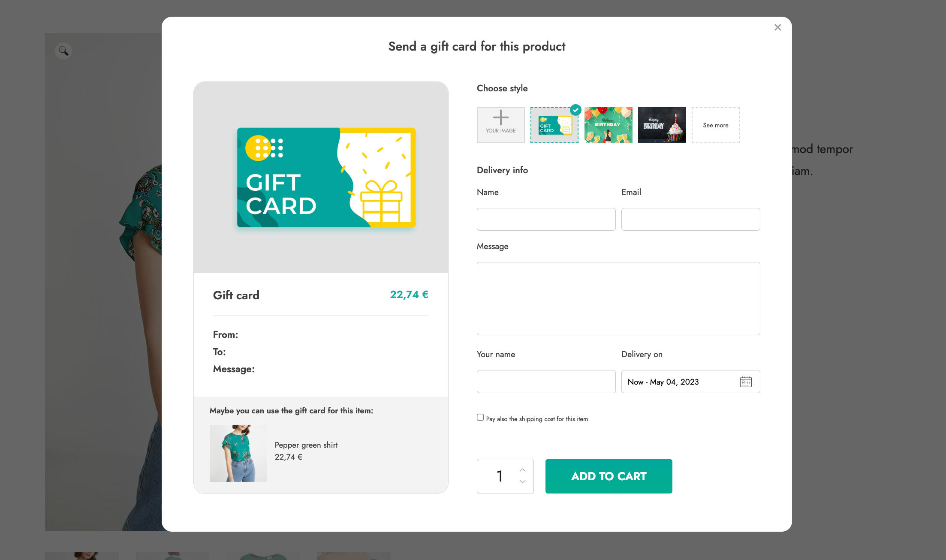Enable paying shipping cost for this item
This screenshot has height=560, width=946.
(x=480, y=417)
